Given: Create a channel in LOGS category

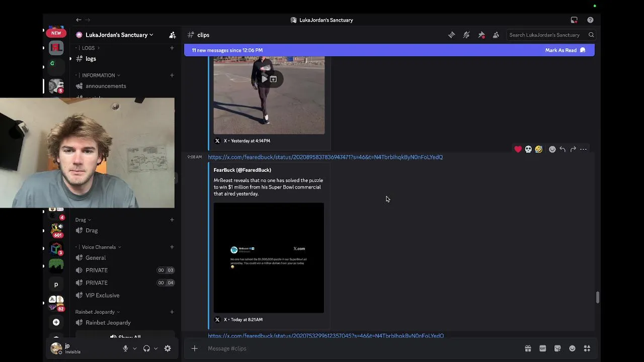Looking at the screenshot, I should (172, 48).
